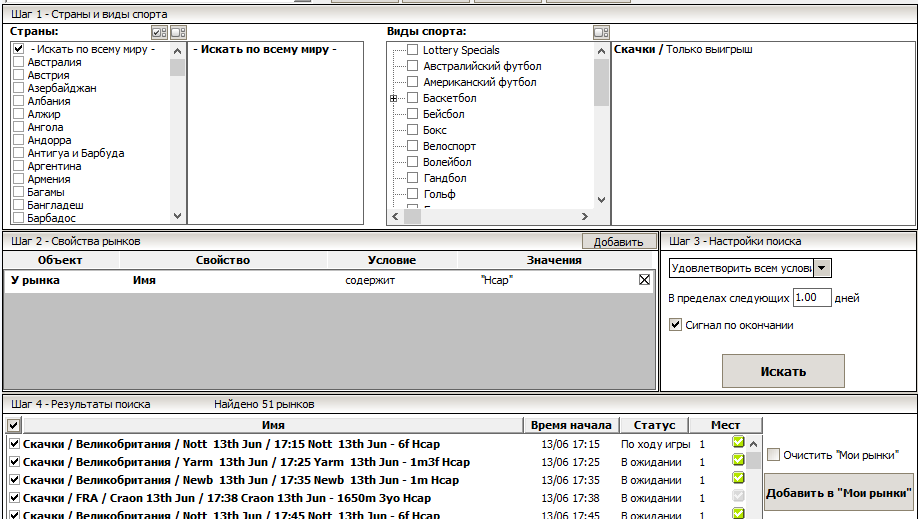The height and width of the screenshot is (519, 918).
Task: Click the sports list scroll-up arrow
Action: [x=601, y=51]
